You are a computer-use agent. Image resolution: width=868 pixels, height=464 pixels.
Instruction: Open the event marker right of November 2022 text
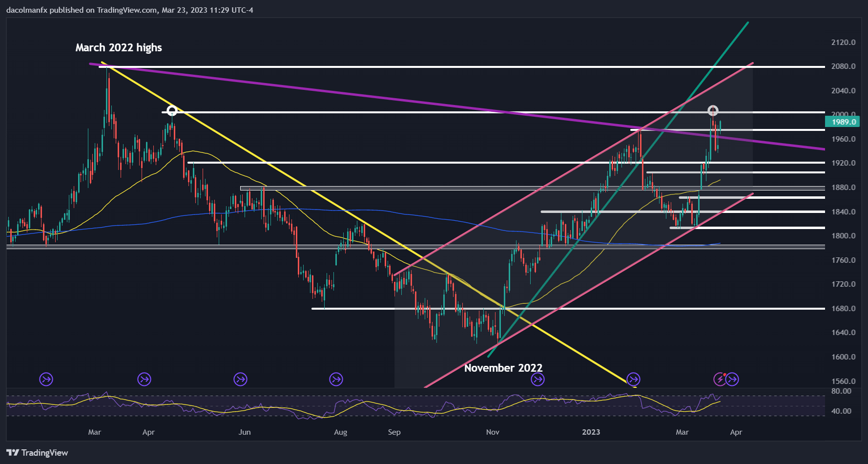537,379
